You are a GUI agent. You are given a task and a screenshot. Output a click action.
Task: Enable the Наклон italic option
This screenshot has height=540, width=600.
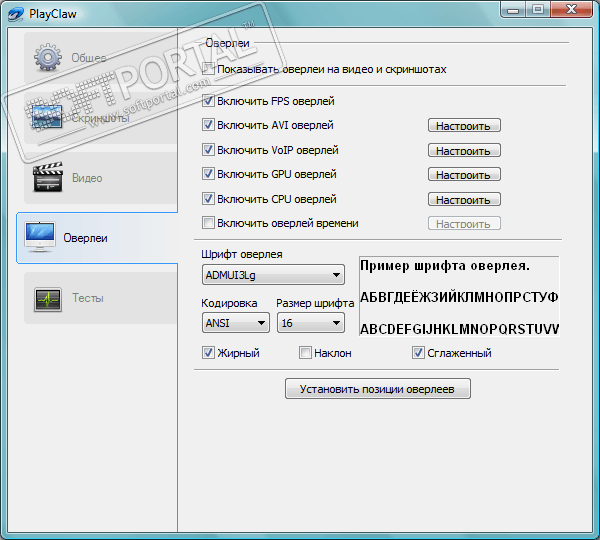point(305,352)
